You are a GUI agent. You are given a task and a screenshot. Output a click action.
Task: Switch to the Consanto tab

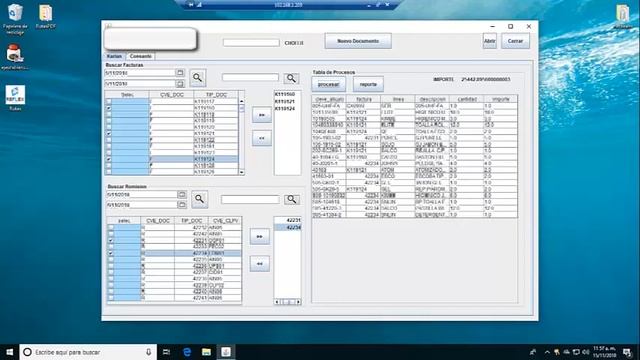(x=141, y=56)
